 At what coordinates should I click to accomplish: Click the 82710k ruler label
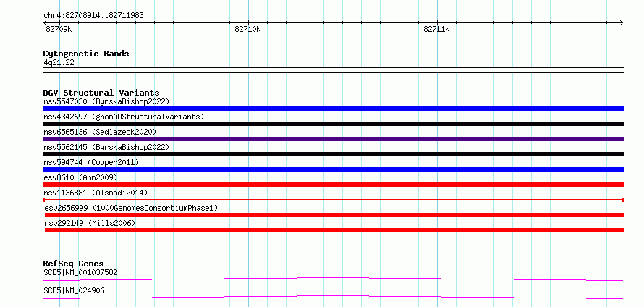click(247, 29)
